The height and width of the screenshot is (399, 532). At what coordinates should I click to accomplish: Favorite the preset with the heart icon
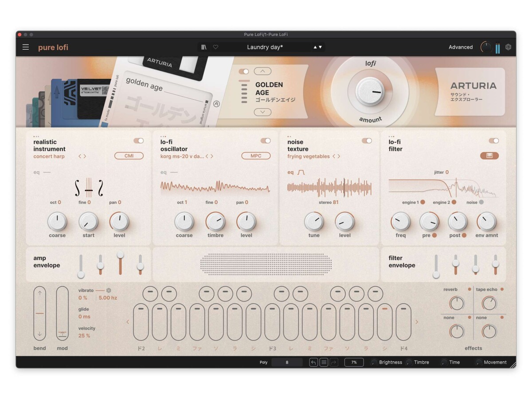coord(215,47)
